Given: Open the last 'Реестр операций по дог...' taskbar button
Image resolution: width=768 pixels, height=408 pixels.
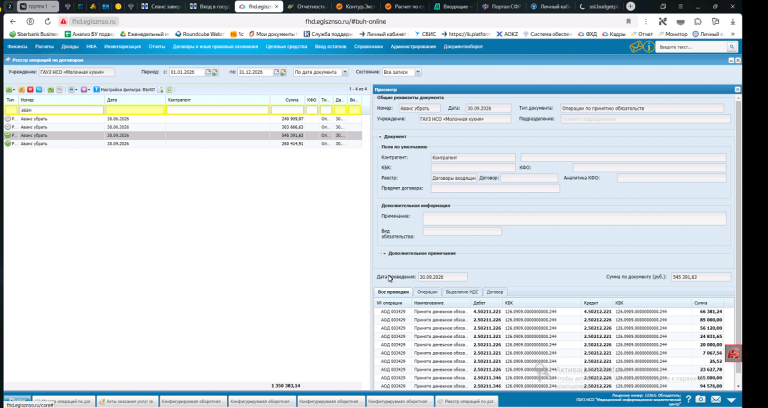Looking at the screenshot, I should (x=467, y=401).
